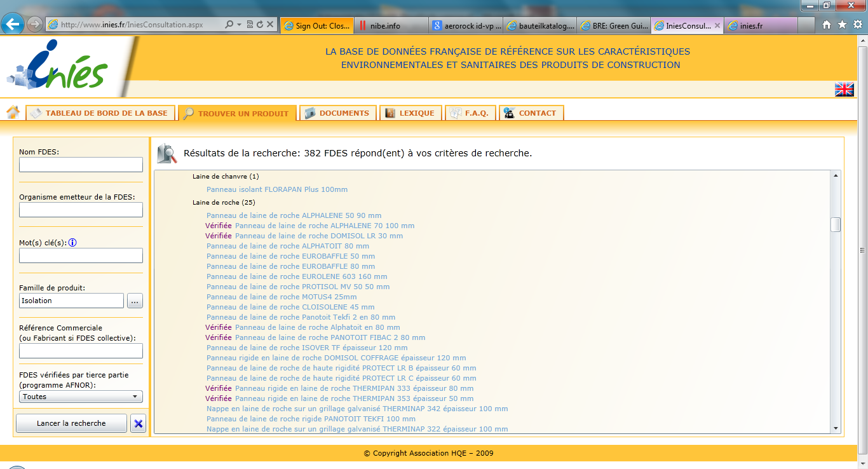Click the info icon beside Mot(s) clé(s)
868x469 pixels.
72,242
